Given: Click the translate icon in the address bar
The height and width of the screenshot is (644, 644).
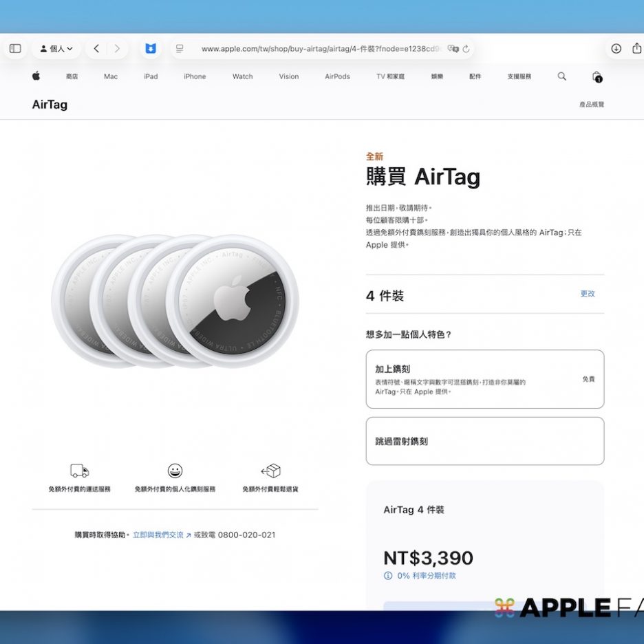Looking at the screenshot, I should (x=452, y=49).
